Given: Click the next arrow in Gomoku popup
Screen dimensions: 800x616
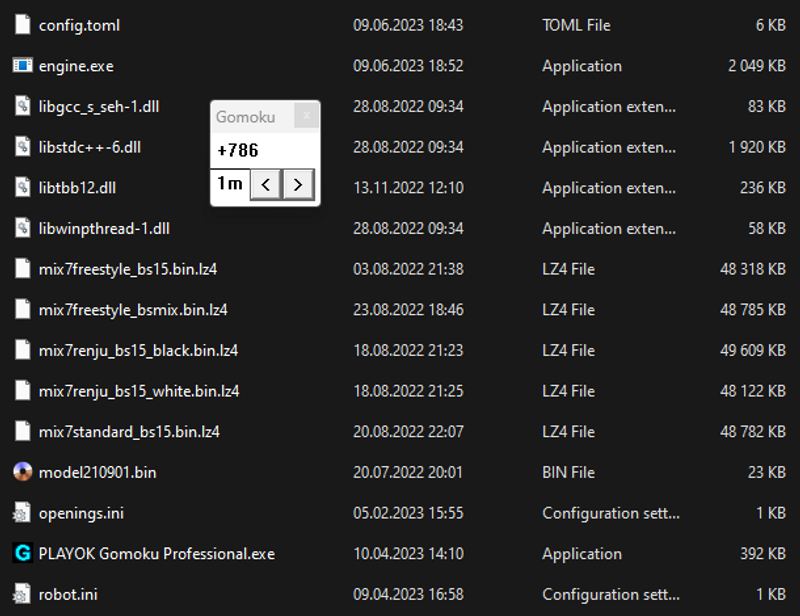Looking at the screenshot, I should pyautogui.click(x=298, y=184).
